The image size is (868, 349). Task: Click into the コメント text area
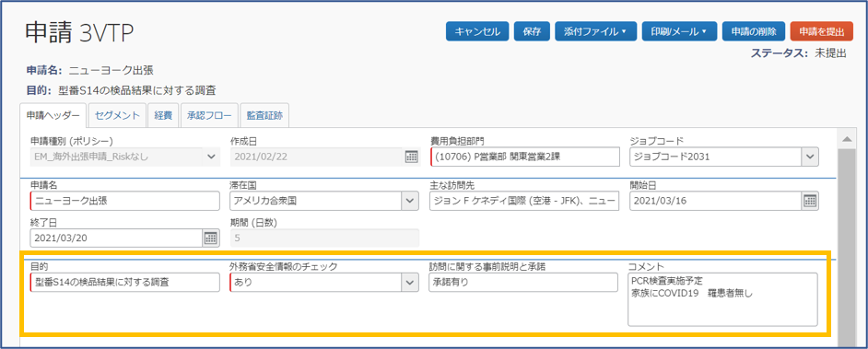(x=723, y=299)
